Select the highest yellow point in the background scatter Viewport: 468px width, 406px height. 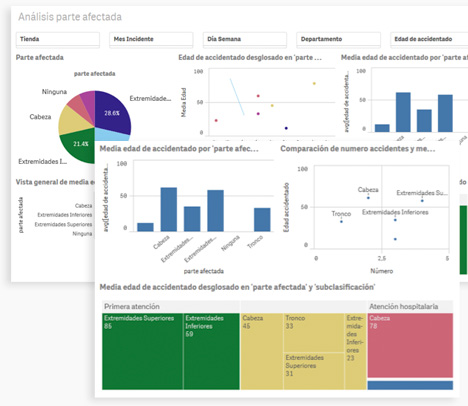coord(314,83)
